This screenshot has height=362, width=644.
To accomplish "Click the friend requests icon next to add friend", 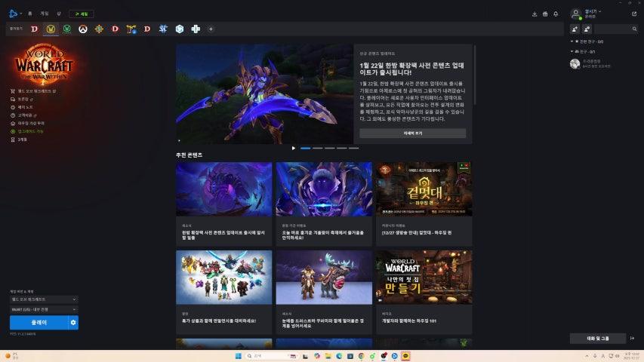I will tap(587, 29).
